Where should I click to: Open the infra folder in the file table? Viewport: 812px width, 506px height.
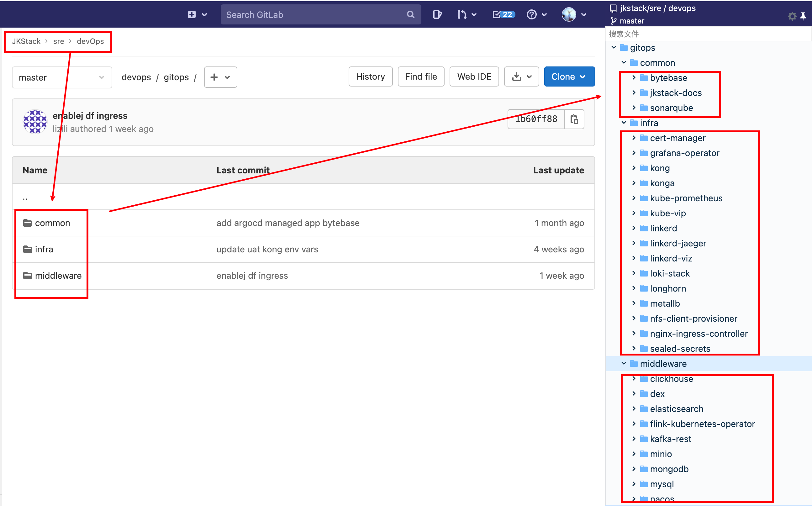coord(44,249)
